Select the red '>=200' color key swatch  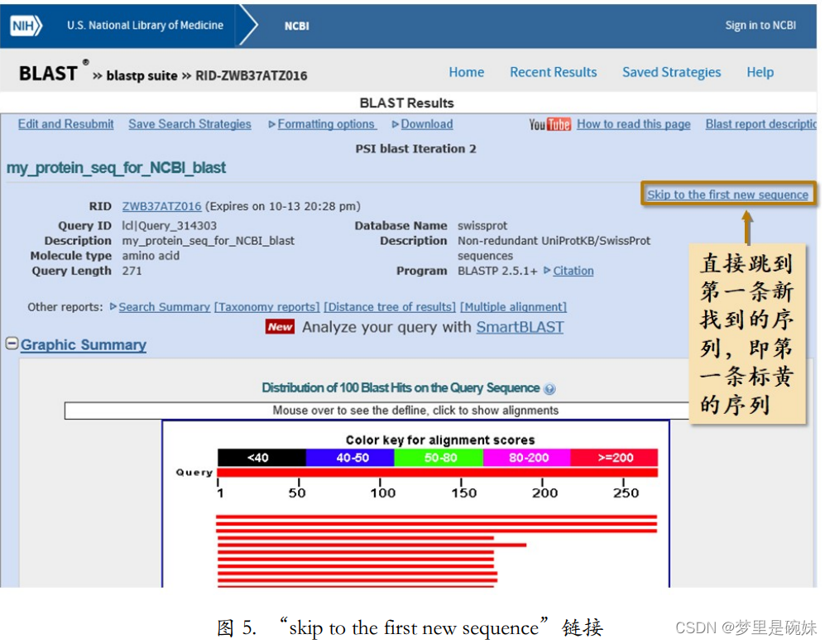617,457
